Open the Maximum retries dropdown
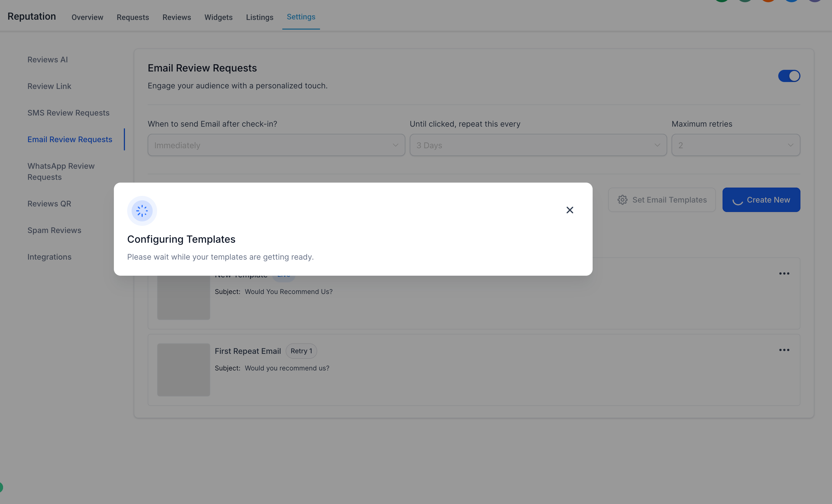Screen dimensions: 832x504 pyautogui.click(x=735, y=145)
